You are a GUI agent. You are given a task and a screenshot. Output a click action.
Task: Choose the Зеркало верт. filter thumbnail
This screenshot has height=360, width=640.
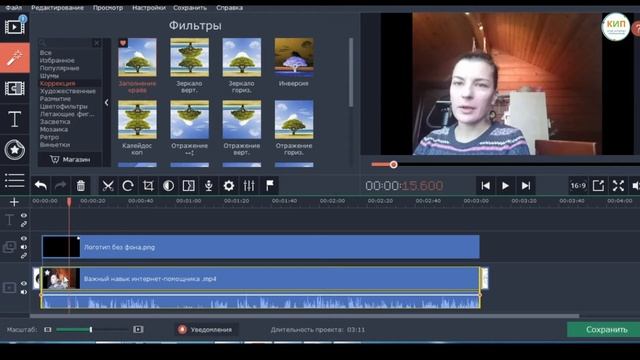[189, 57]
